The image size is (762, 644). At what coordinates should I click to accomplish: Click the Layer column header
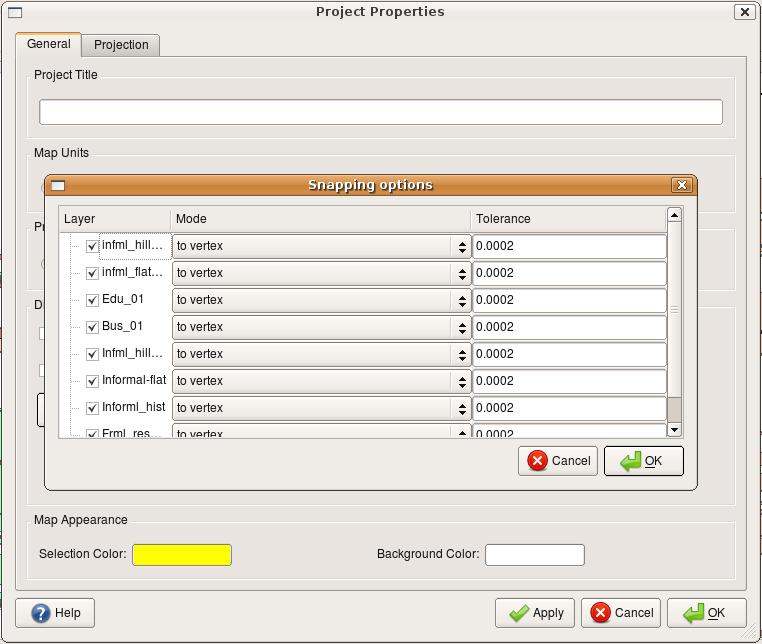(x=115, y=219)
